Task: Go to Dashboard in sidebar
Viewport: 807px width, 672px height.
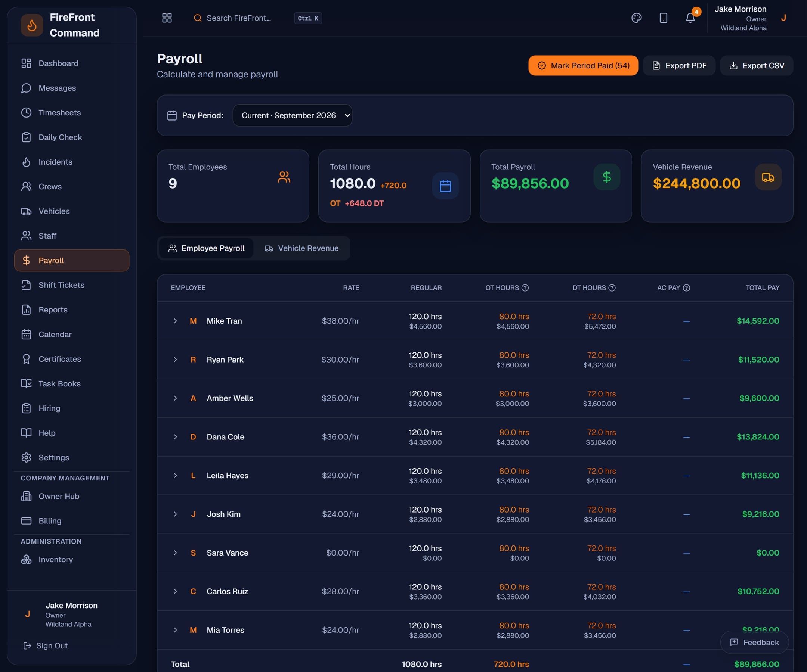Action: (x=71, y=63)
